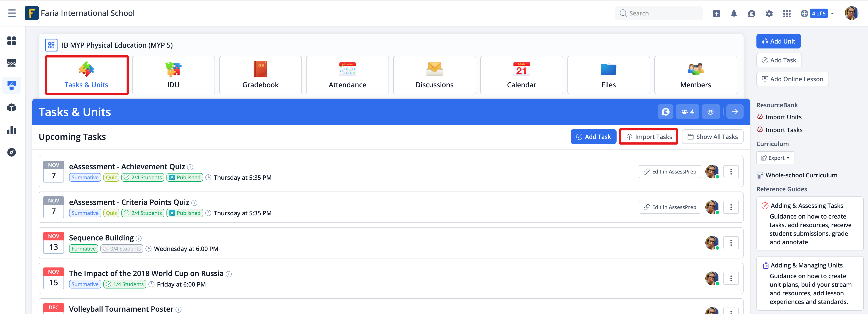868x314 pixels.
Task: Open Achievement Quiz three-dot options menu
Action: point(730,172)
